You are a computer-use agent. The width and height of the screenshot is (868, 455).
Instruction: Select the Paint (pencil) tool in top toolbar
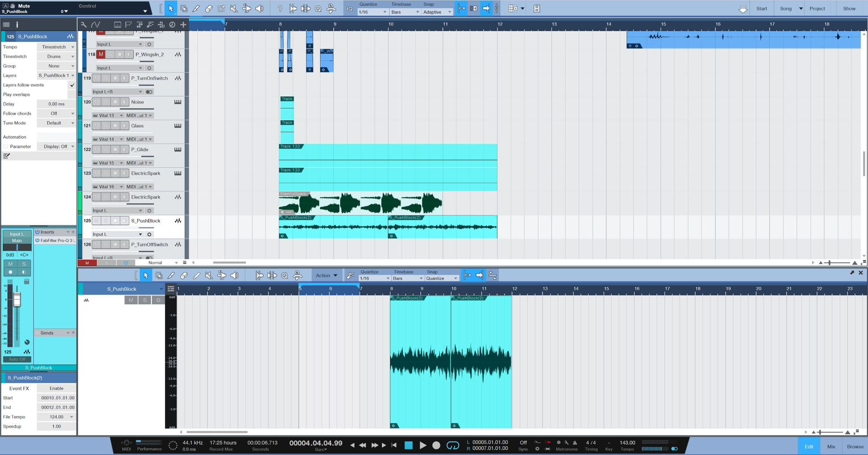[196, 9]
